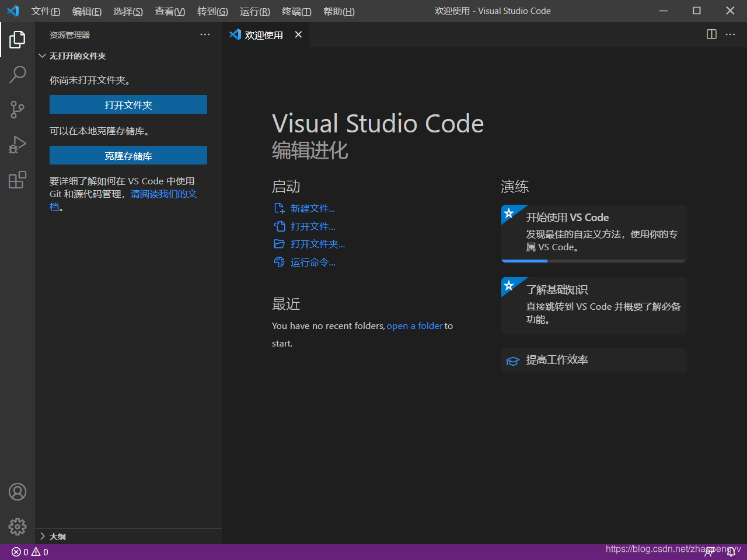Close the 欢迎使用 tab
The width and height of the screenshot is (747, 560).
pos(298,35)
